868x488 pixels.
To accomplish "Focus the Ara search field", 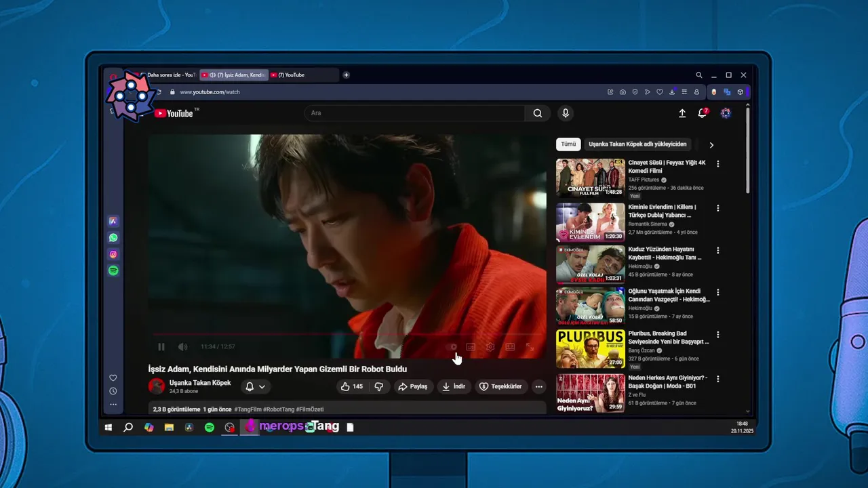I will 414,113.
